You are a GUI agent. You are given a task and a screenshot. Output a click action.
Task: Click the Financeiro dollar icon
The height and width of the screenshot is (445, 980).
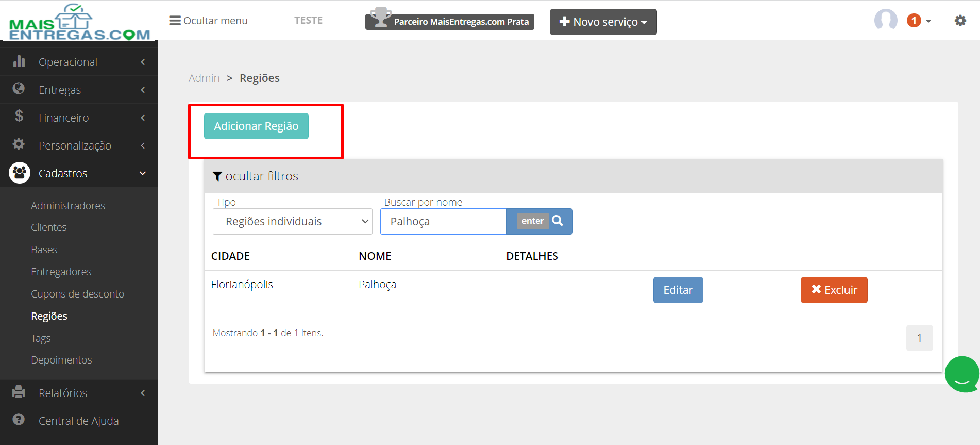click(x=19, y=117)
